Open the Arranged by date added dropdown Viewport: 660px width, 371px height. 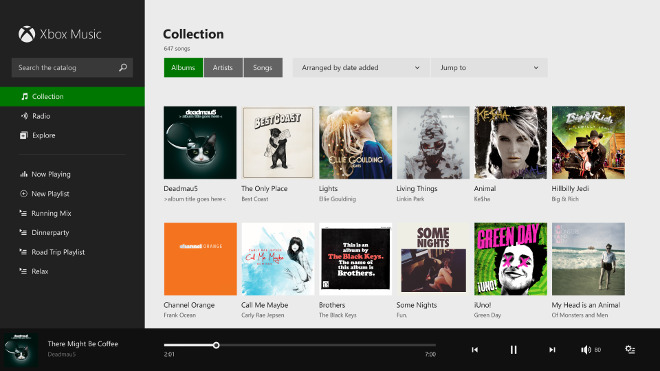[x=361, y=67]
